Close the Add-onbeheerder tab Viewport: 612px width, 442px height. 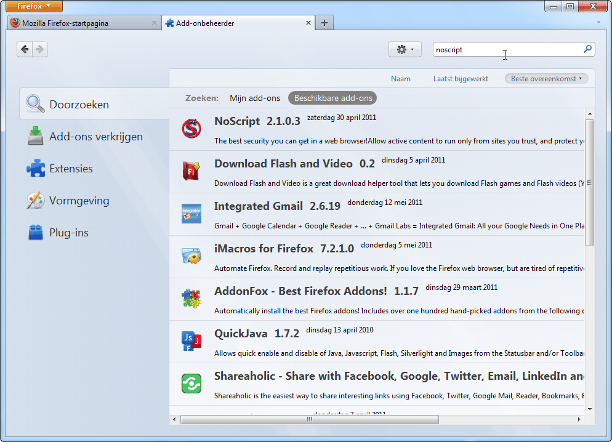(308, 23)
